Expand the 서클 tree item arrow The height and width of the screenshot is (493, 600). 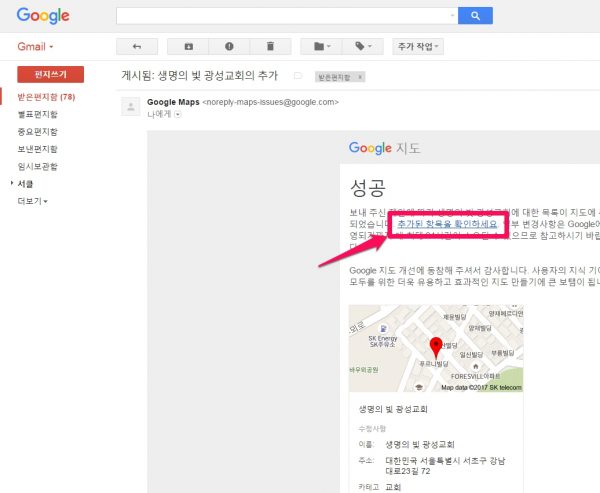[x=12, y=183]
